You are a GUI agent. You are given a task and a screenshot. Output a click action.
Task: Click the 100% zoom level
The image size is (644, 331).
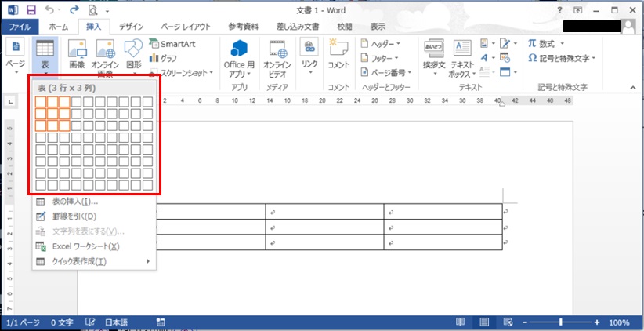tap(619, 323)
